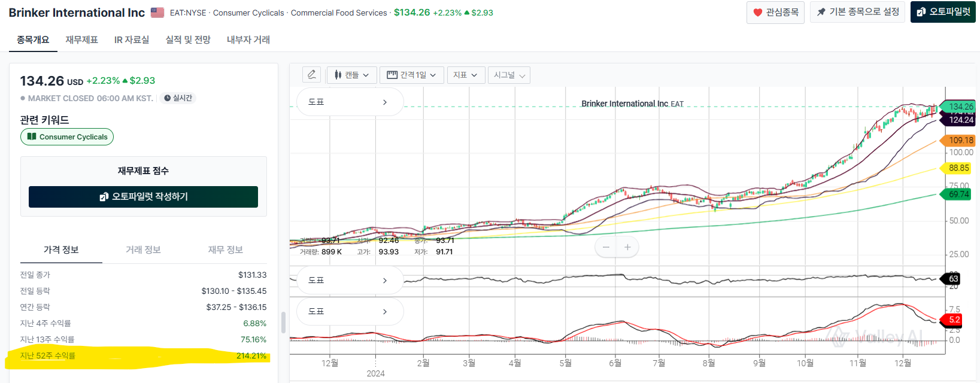Click the zoom in plus icon on chart
The height and width of the screenshot is (383, 980).
pyautogui.click(x=627, y=247)
